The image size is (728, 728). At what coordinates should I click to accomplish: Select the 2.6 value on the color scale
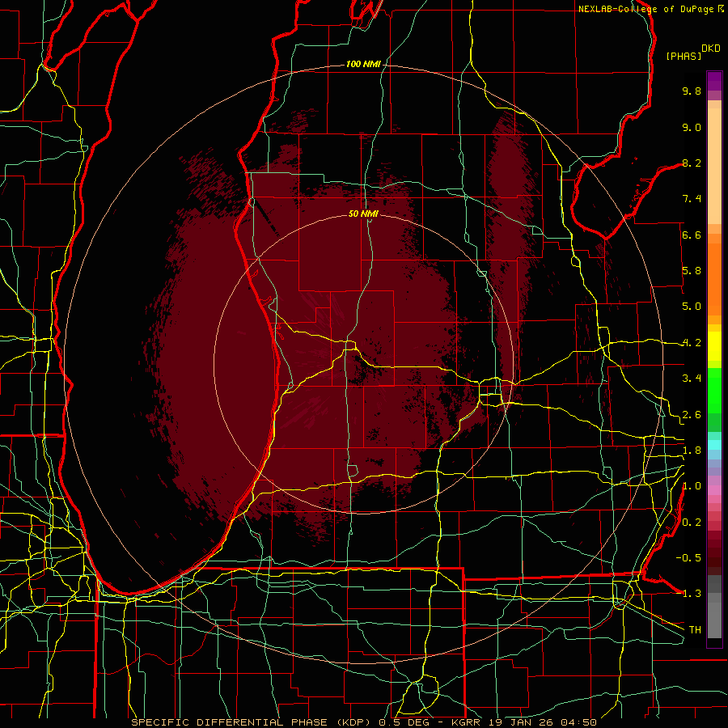(692, 415)
